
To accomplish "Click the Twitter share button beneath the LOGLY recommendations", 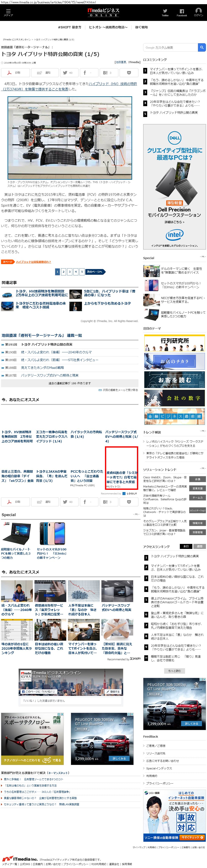I will (69, 502).
